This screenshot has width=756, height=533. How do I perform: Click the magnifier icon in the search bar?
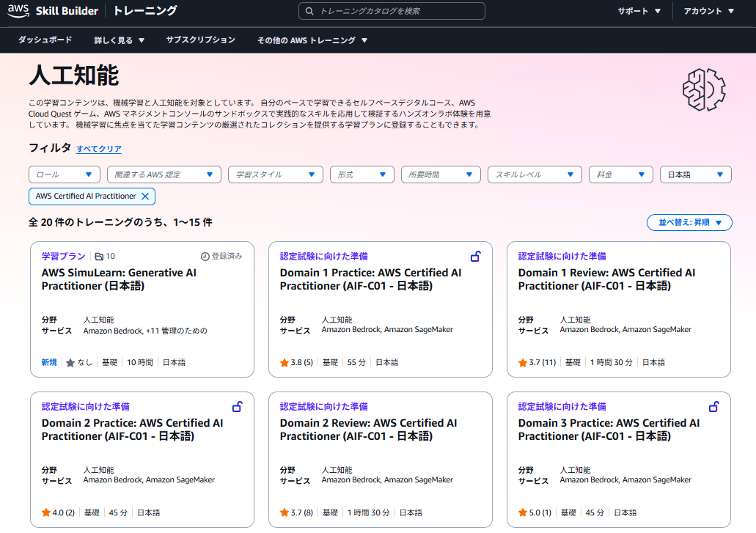[x=309, y=11]
